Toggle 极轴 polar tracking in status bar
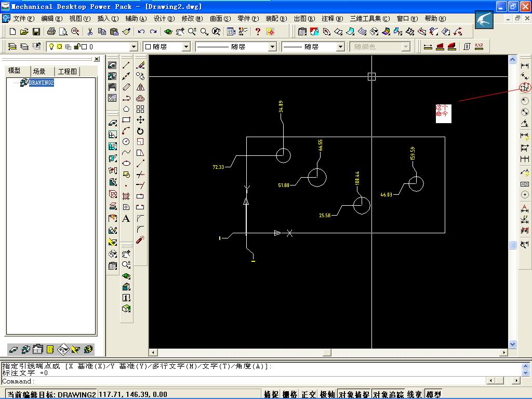The width and height of the screenshot is (532, 399). click(x=327, y=394)
